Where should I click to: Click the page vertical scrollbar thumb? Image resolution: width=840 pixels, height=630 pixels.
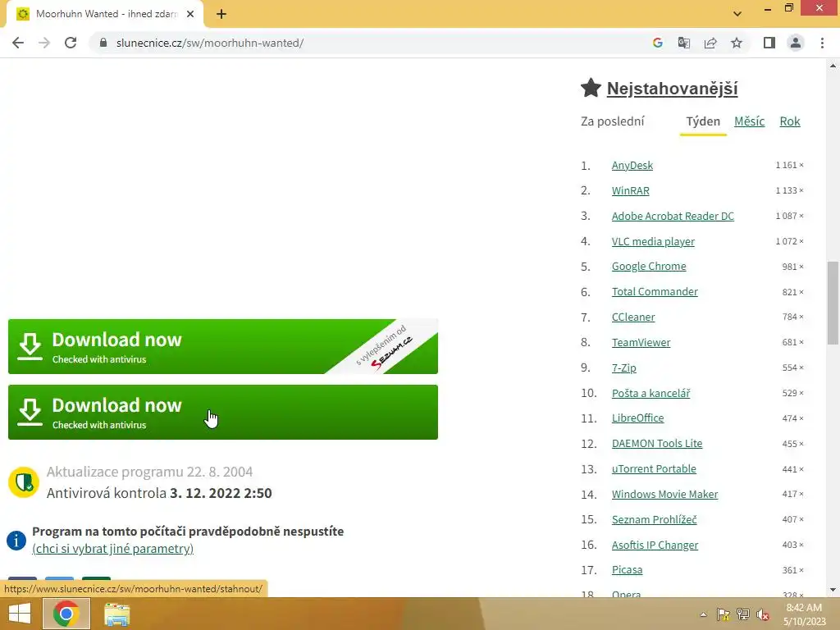[x=833, y=303]
